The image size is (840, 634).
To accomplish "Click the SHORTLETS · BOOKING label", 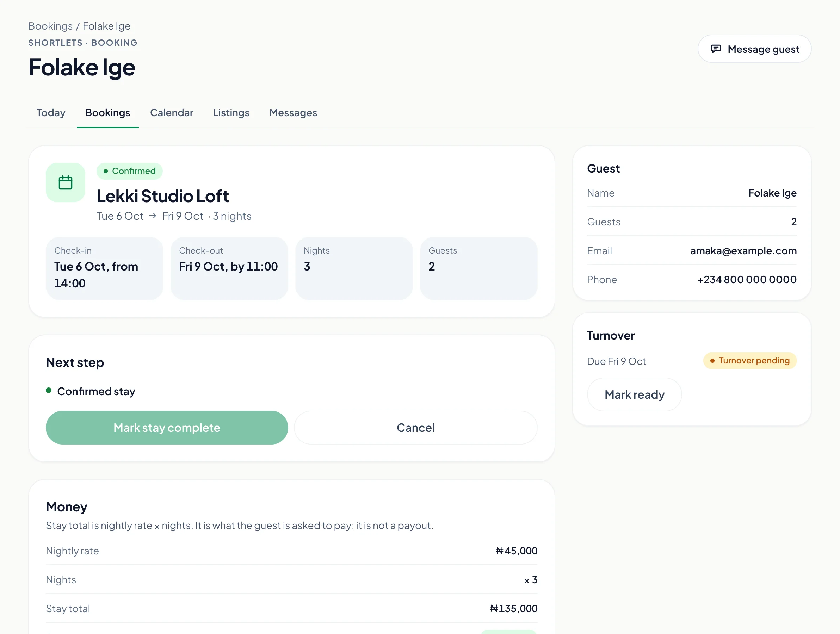I will [x=83, y=43].
